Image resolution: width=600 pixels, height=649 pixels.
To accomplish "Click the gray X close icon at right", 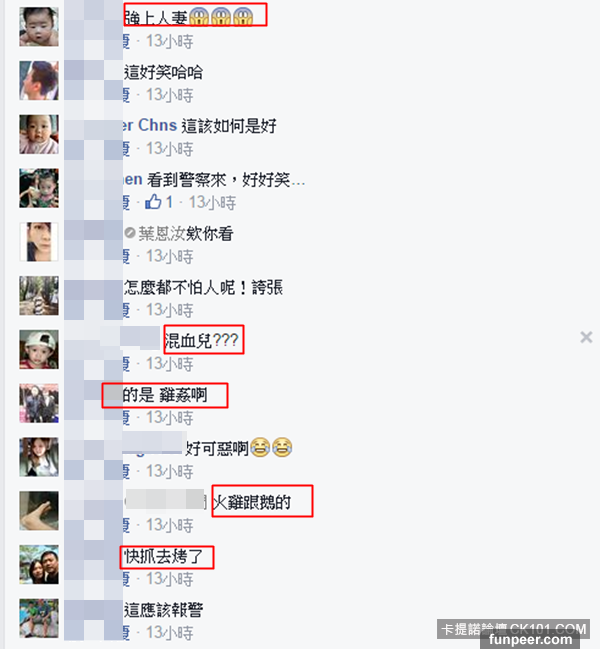I will (586, 337).
